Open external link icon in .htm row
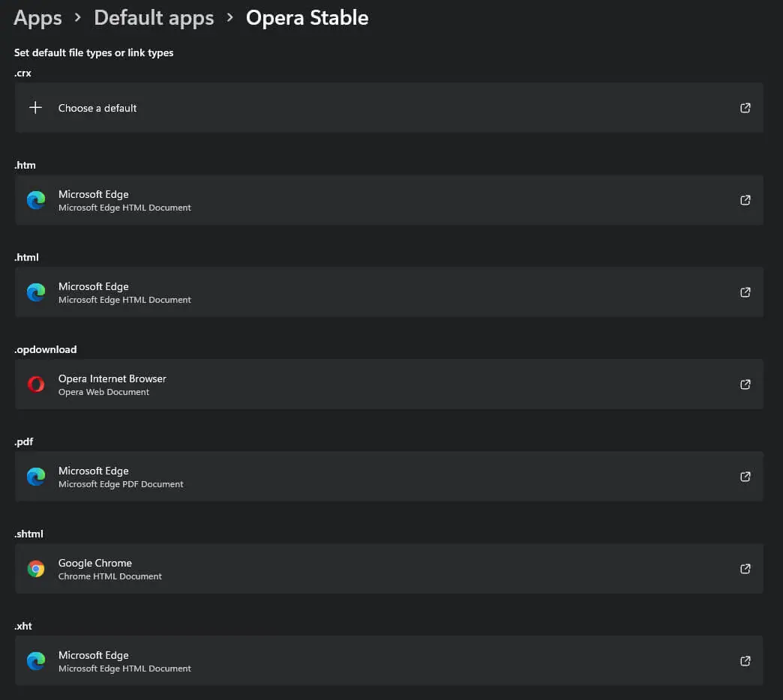 745,200
